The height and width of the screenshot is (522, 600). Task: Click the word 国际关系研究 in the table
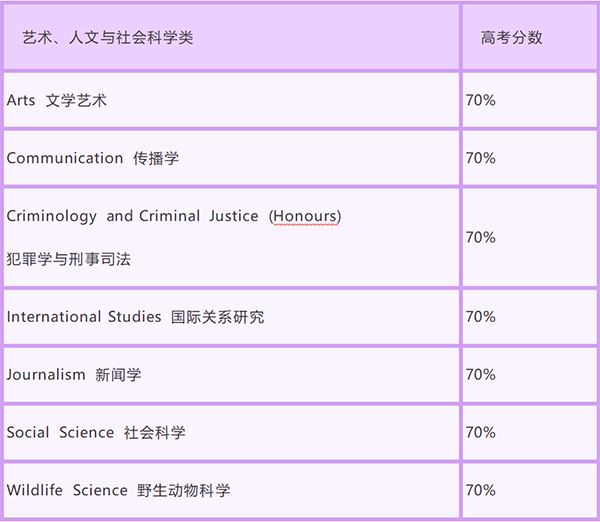coord(218,317)
